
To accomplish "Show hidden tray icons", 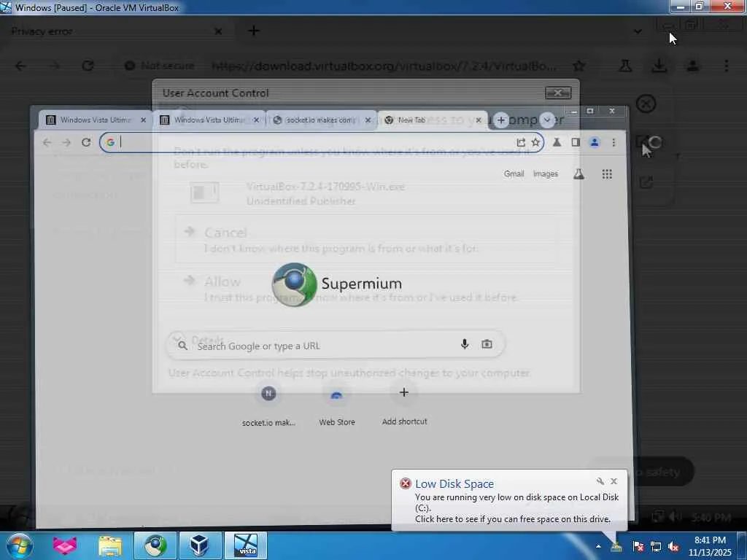I will [x=598, y=547].
